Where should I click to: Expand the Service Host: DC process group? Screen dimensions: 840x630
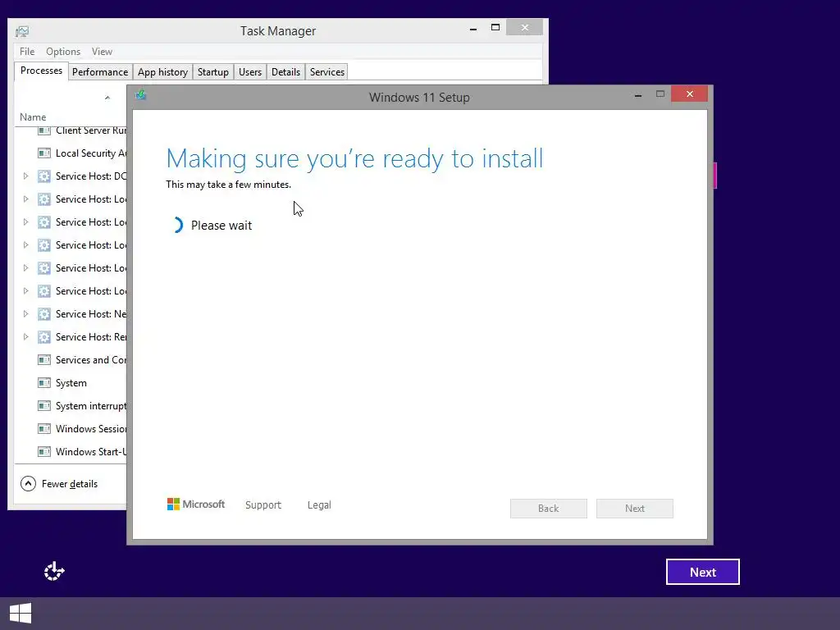[25, 176]
